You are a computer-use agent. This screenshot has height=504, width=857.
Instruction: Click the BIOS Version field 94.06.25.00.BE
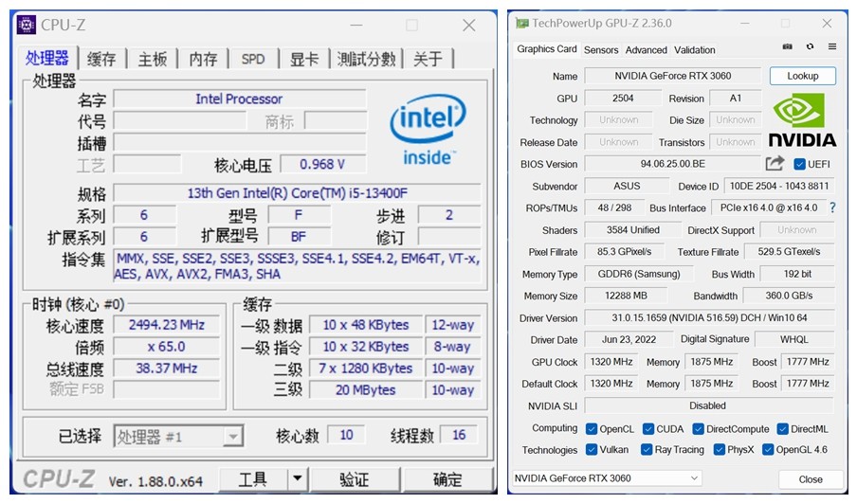tap(673, 164)
